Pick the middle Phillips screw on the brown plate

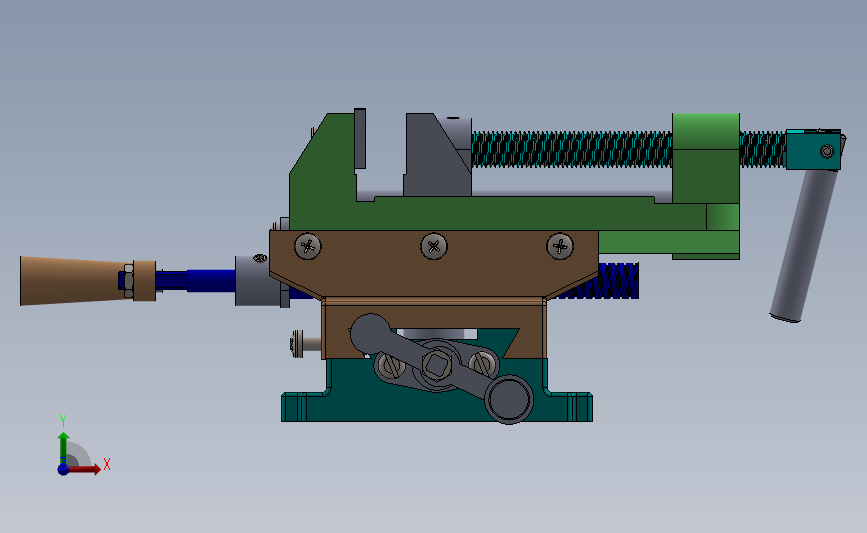[434, 246]
